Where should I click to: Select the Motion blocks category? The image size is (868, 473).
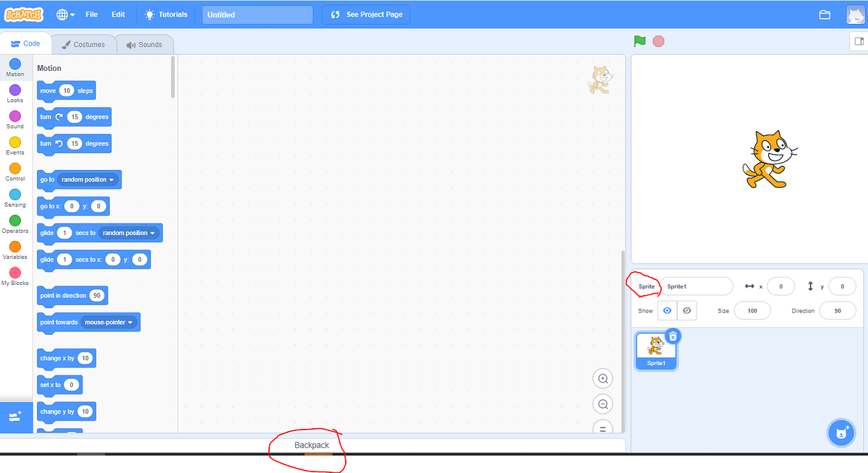14,68
